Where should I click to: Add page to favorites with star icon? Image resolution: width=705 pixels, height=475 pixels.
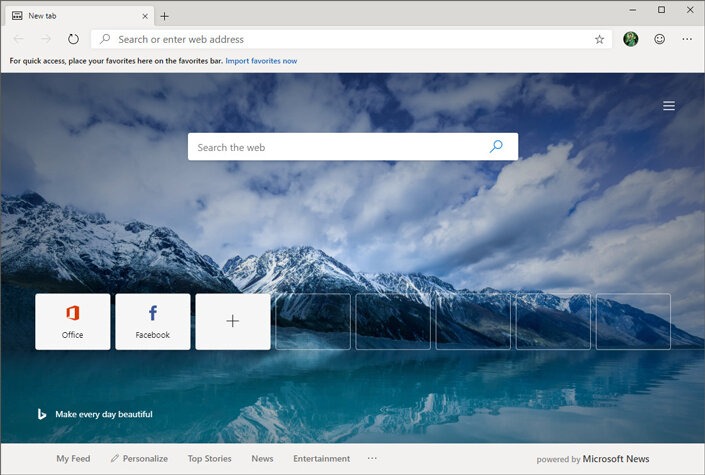[x=599, y=40]
